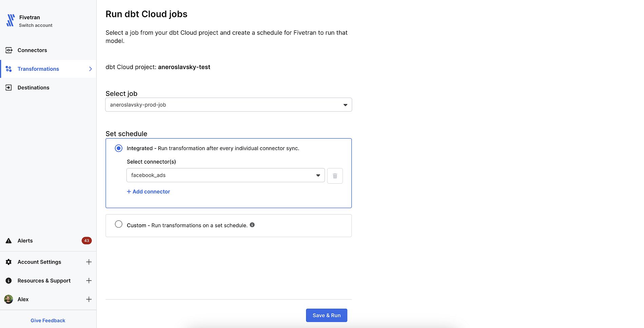The image size is (644, 328).
Task: Click the Alerts warning triangle icon
Action: click(9, 241)
